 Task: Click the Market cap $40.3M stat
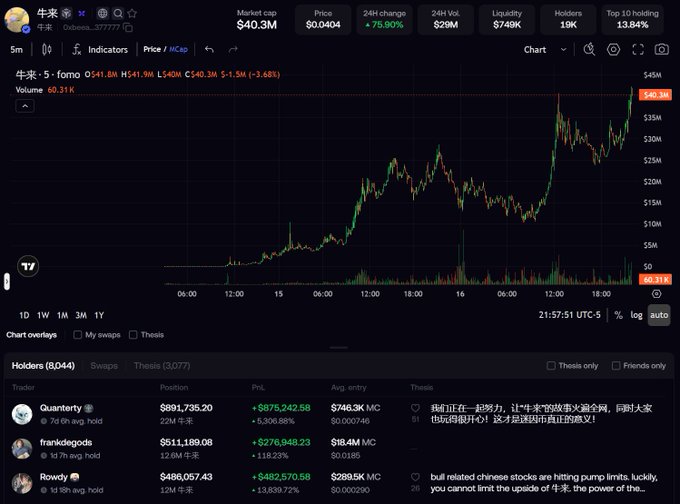[x=257, y=20]
